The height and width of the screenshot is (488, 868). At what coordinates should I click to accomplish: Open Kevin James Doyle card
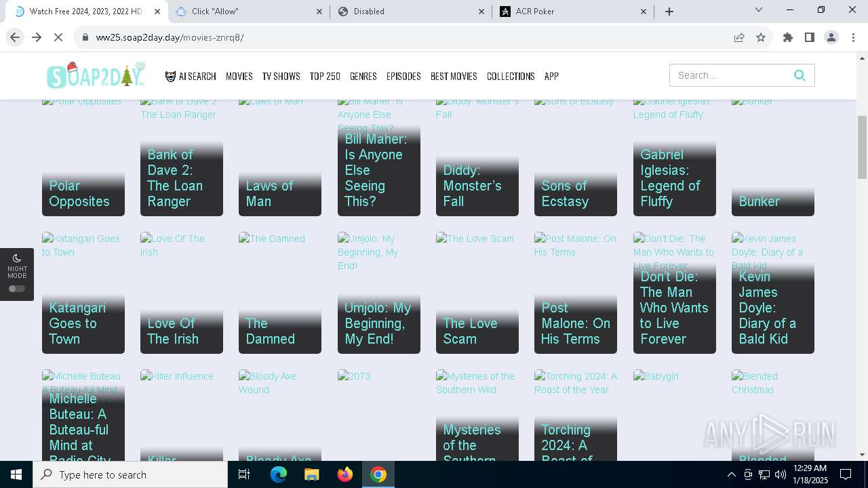[773, 293]
